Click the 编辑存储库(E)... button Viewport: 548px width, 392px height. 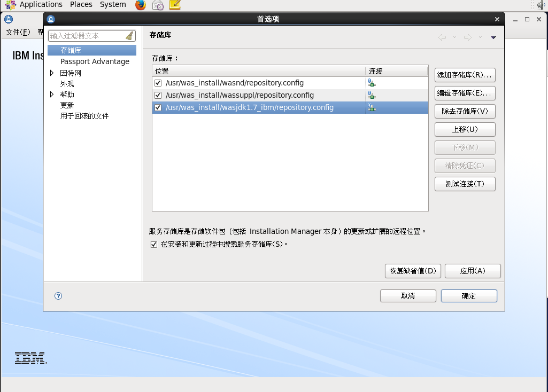(x=465, y=93)
